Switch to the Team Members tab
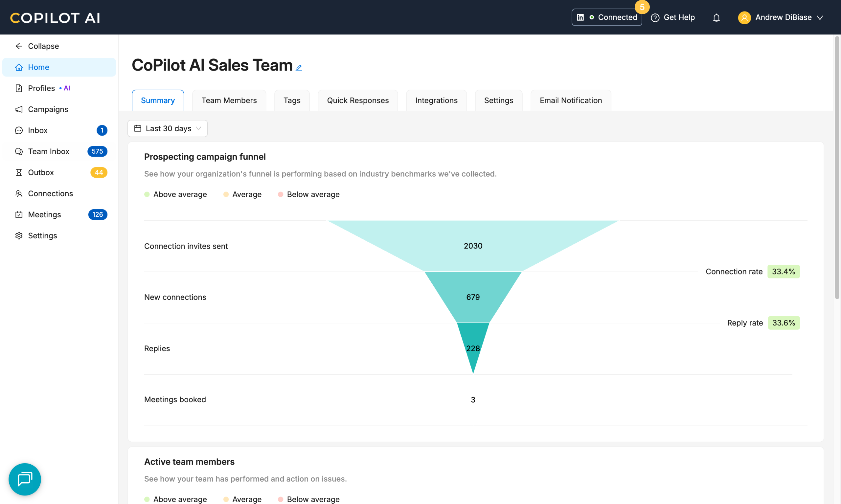Viewport: 841px width, 504px height. (229, 100)
